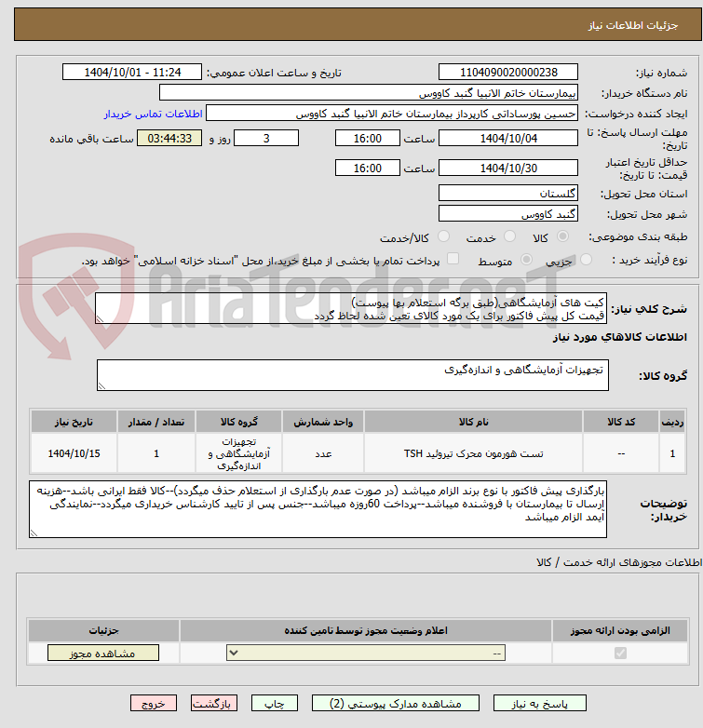The height and width of the screenshot is (728, 703).
Task: Click the response deadline time 16:00 field
Action: [x=367, y=139]
